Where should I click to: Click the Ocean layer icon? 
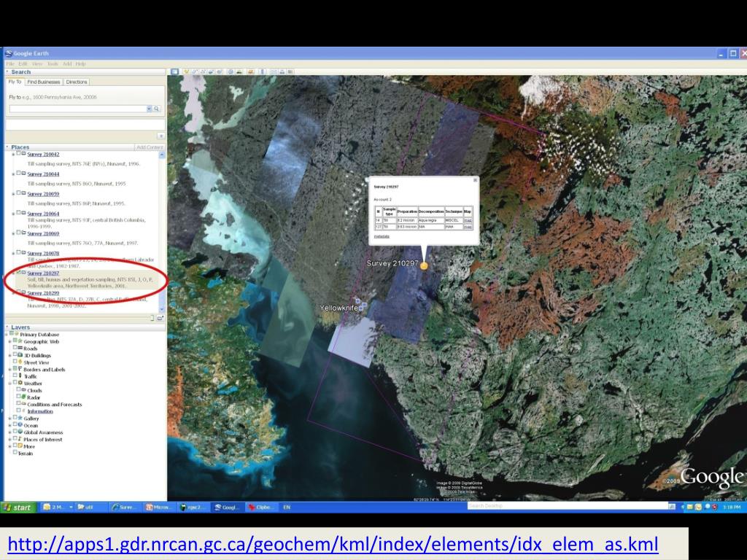pos(20,425)
